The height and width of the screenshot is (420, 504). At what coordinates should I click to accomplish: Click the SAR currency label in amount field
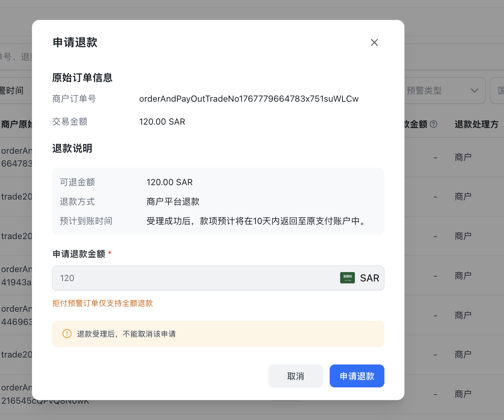click(x=369, y=278)
